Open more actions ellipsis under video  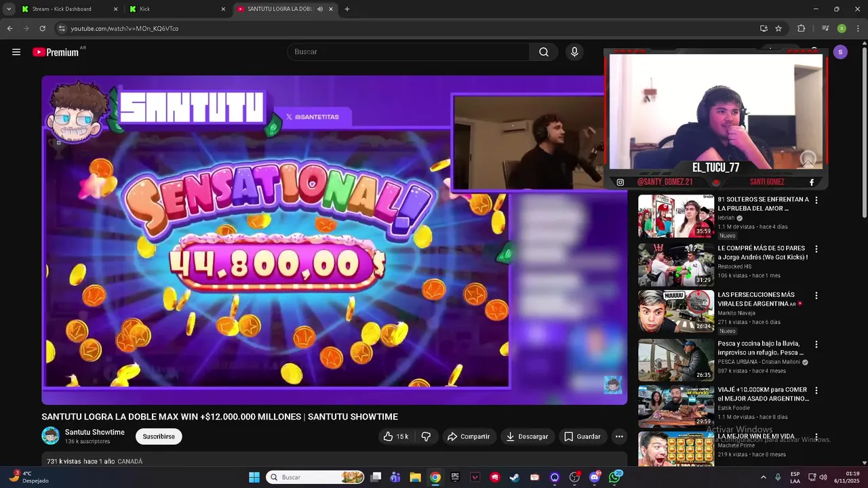coord(619,436)
